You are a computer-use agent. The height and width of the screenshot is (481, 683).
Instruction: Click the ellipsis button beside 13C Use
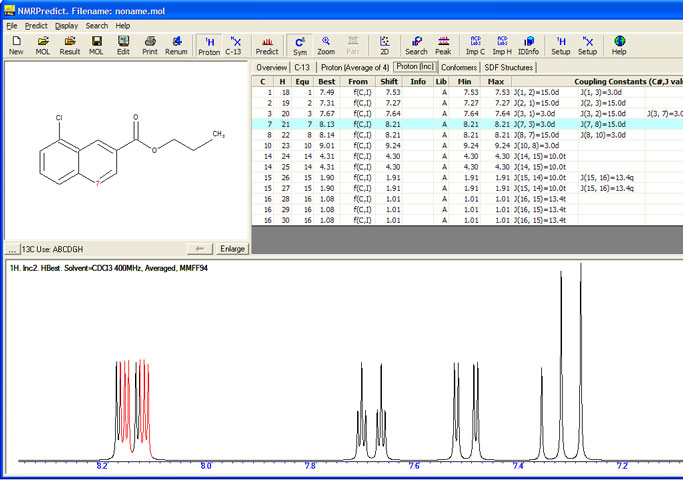(10, 248)
